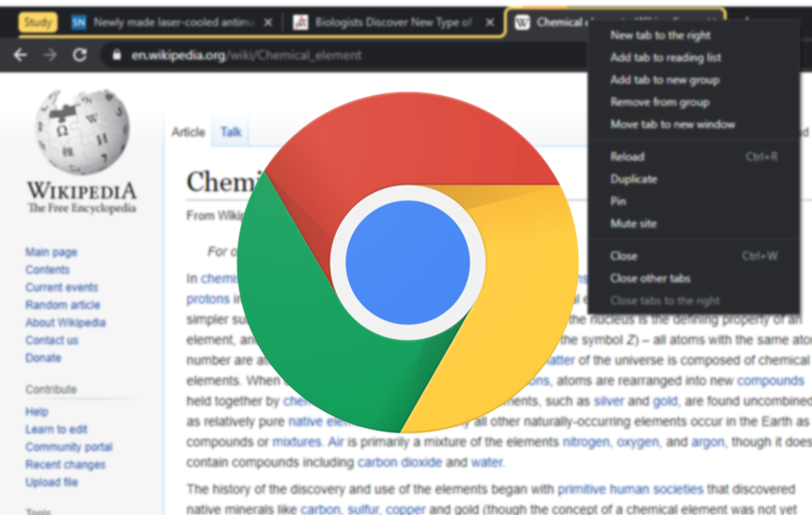The width and height of the screenshot is (812, 515).
Task: Click the WIKIPEDIA wordmark text
Action: click(x=82, y=191)
